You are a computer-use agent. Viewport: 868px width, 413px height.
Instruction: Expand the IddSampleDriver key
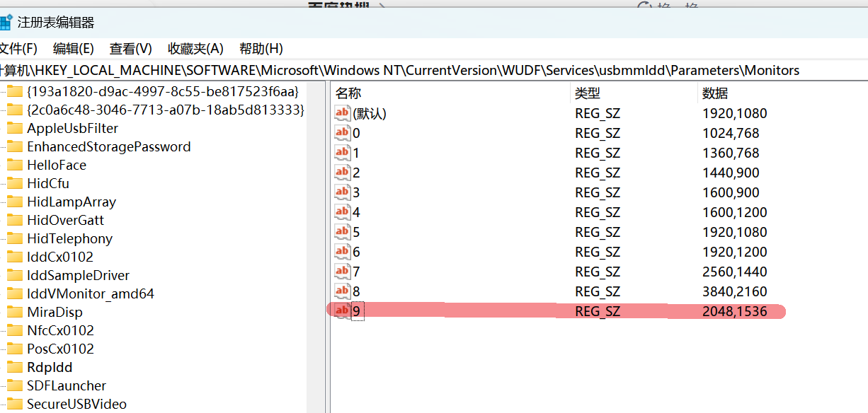79,275
